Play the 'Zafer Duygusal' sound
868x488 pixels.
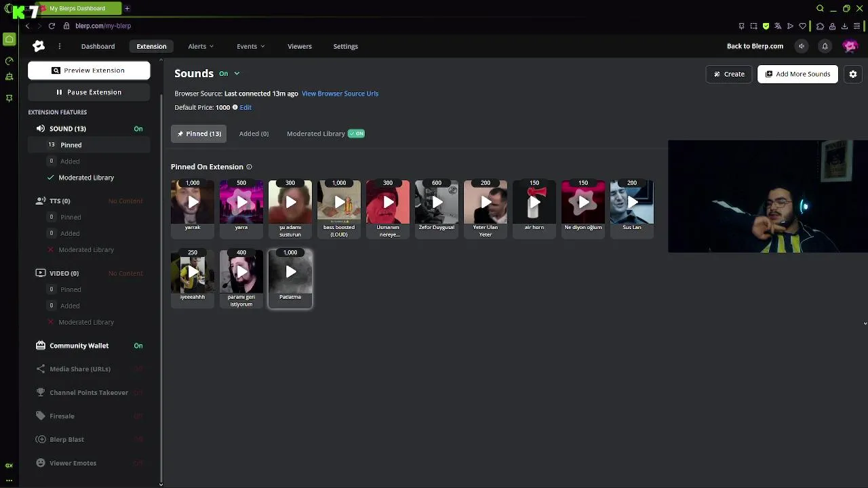pos(437,202)
